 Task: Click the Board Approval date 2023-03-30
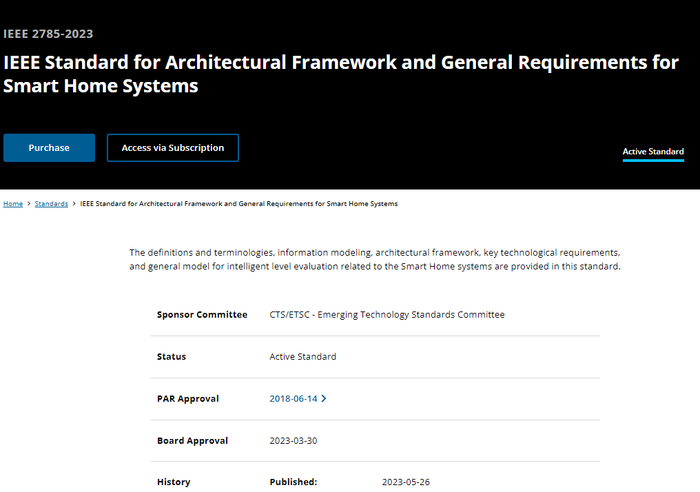click(293, 441)
